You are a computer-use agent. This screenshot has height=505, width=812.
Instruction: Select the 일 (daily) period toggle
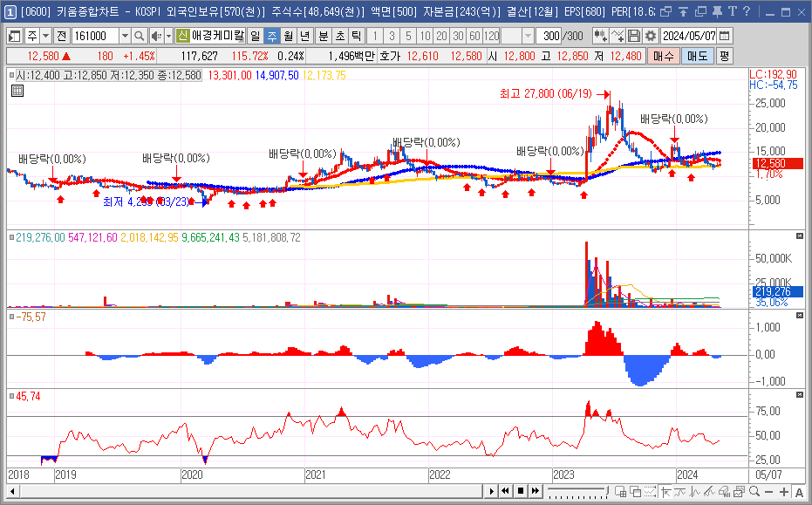click(256, 36)
